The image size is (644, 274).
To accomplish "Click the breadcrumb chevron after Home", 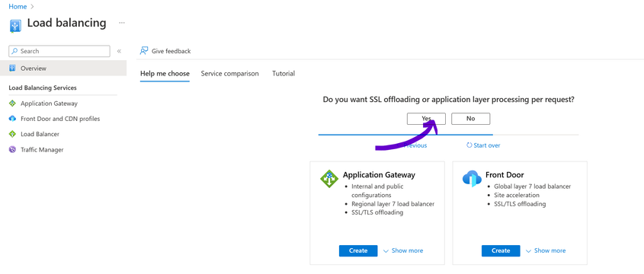I will (x=32, y=7).
